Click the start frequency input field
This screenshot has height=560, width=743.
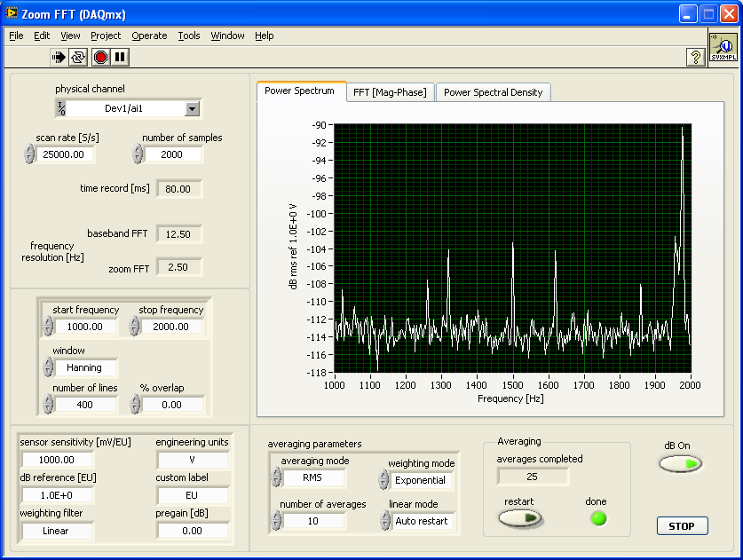point(84,327)
